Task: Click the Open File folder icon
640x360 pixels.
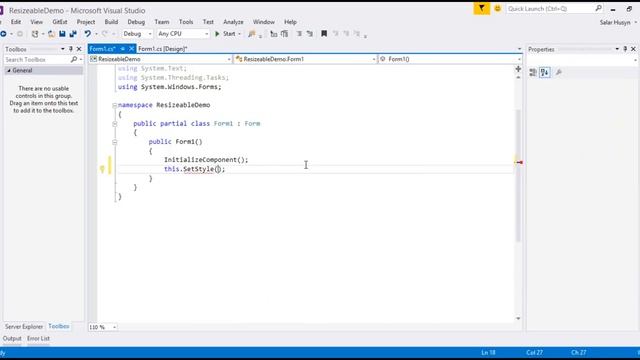Action: (x=51, y=34)
